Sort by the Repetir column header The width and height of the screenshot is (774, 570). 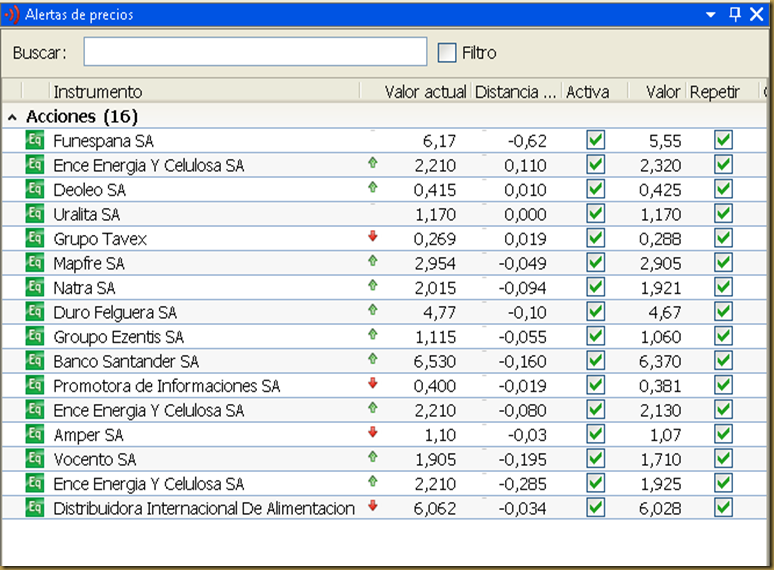pos(722,91)
